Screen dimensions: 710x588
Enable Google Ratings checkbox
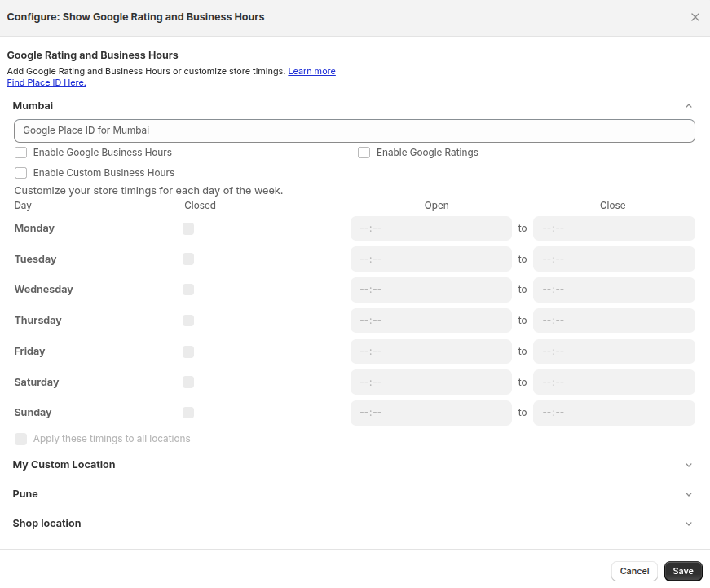click(x=364, y=153)
